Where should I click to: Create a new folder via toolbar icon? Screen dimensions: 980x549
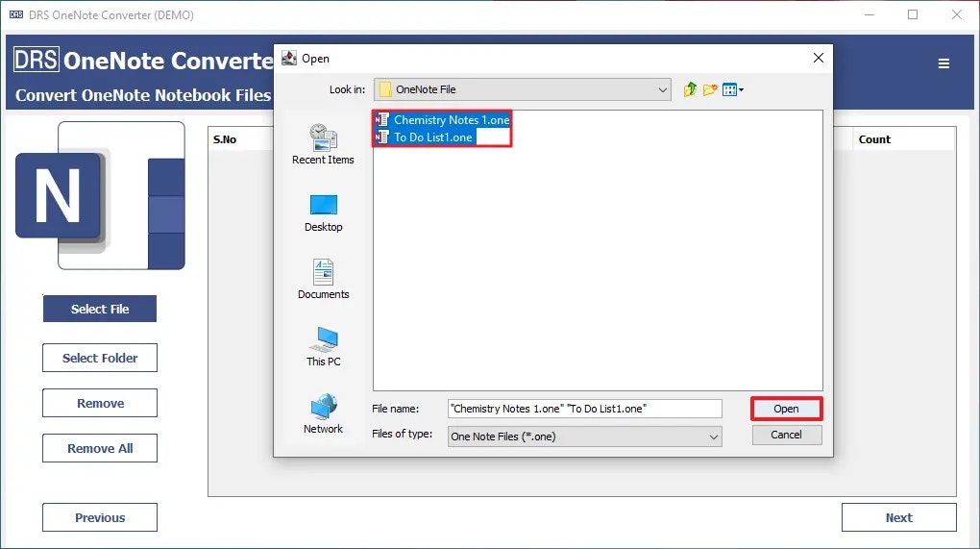coord(710,89)
